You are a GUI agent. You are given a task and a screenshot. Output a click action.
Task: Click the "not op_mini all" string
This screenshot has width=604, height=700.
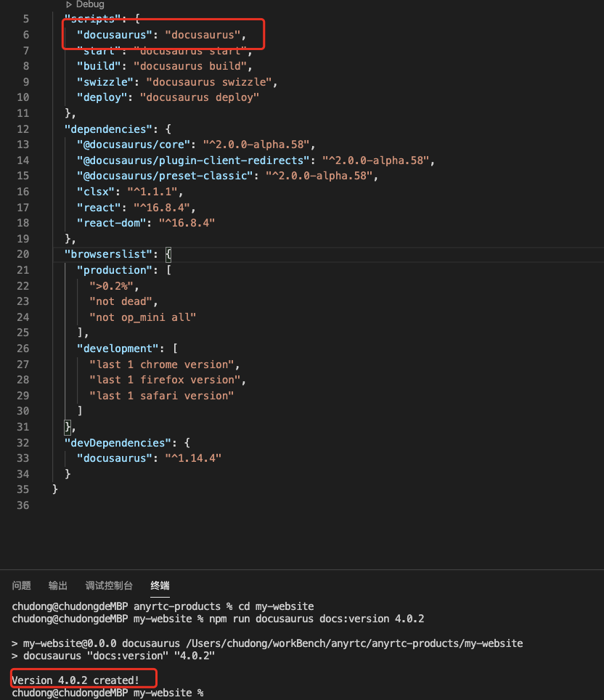tap(143, 317)
